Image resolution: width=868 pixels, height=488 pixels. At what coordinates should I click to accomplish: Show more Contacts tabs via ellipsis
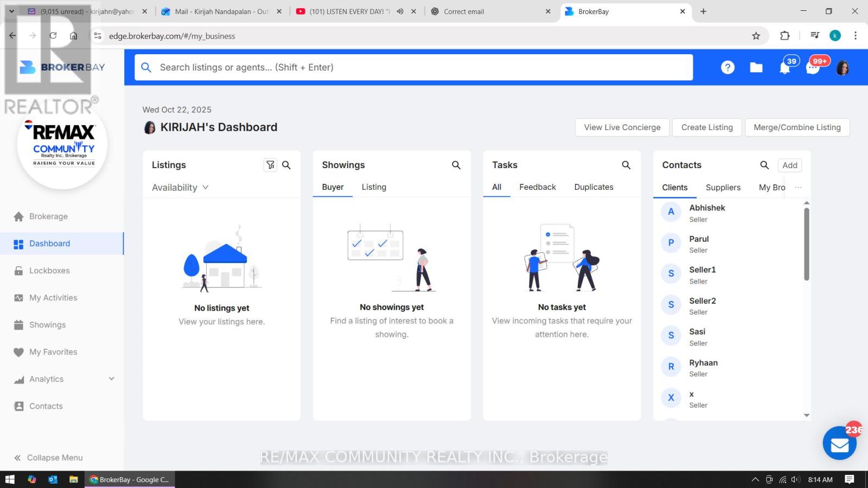798,187
